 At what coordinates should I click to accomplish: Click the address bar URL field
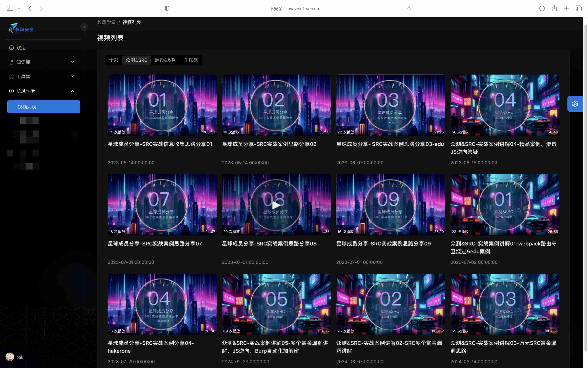coord(294,8)
